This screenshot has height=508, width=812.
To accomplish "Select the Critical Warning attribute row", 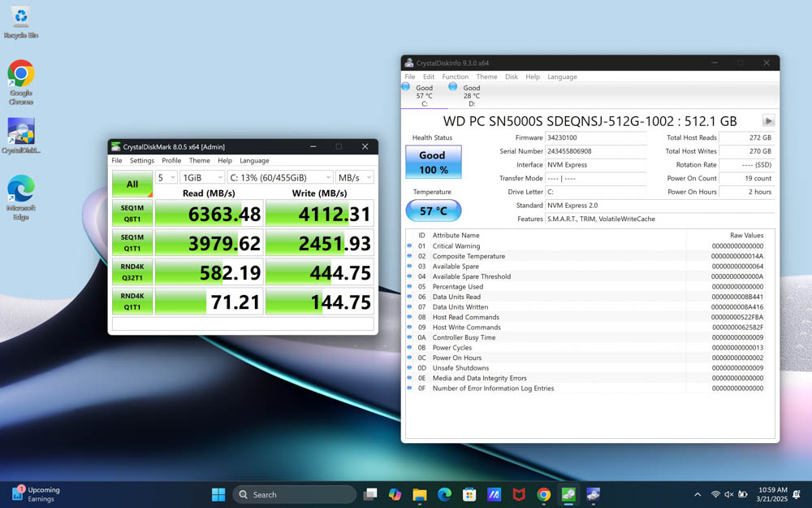I will (590, 245).
